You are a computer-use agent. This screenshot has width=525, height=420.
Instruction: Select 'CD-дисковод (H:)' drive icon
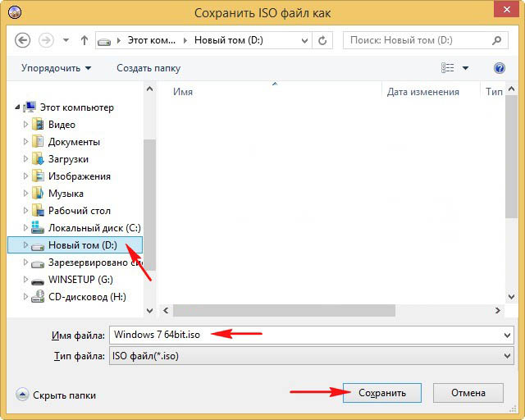point(38,296)
